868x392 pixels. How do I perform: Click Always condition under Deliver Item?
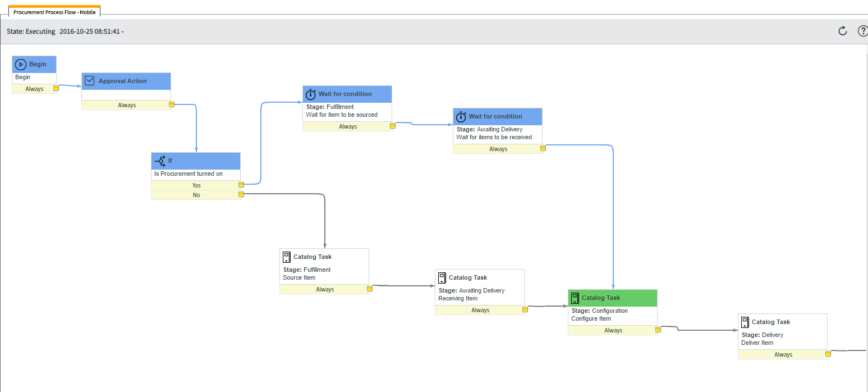coord(783,354)
